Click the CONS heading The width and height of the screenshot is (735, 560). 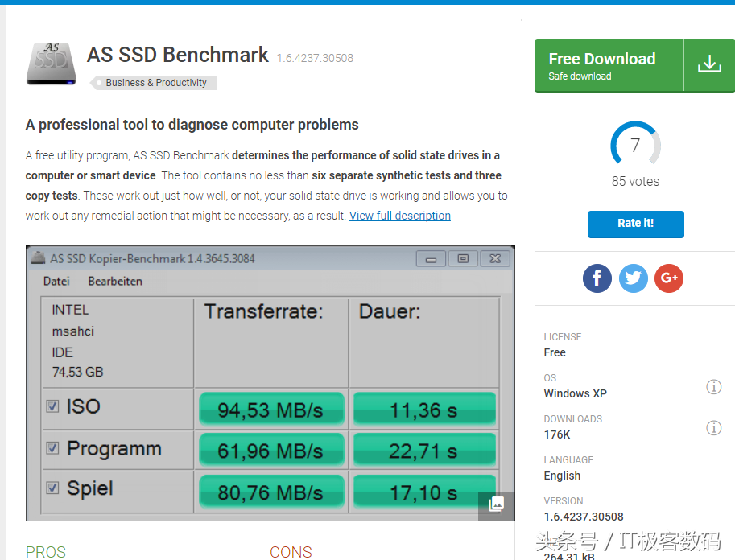tap(291, 552)
